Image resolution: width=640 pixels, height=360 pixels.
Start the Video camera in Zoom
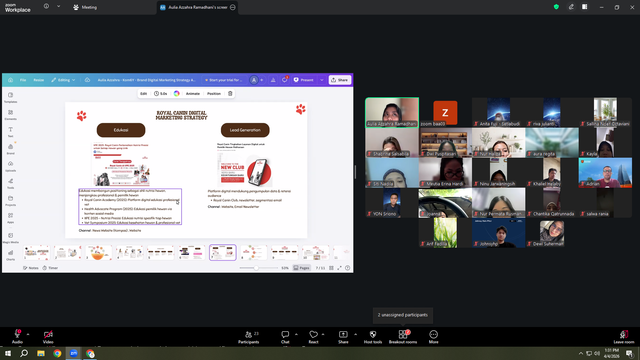pyautogui.click(x=48, y=336)
